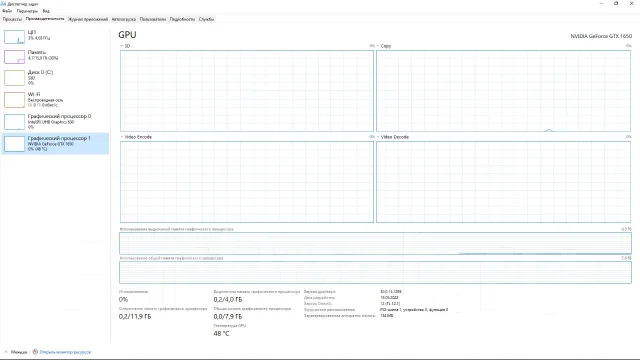Viewport: 640px width, 360px height.
Task: Click the 0,0/7,9 ГБ shared memory value
Action: coord(228,317)
